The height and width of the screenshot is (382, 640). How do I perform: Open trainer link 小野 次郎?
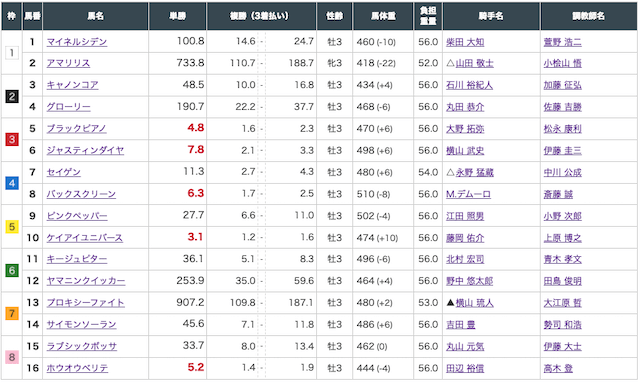click(562, 216)
